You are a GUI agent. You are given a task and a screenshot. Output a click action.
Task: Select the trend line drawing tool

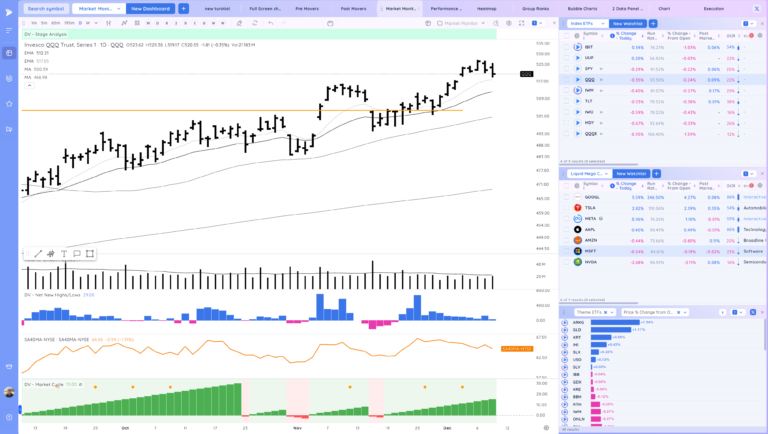click(38, 254)
